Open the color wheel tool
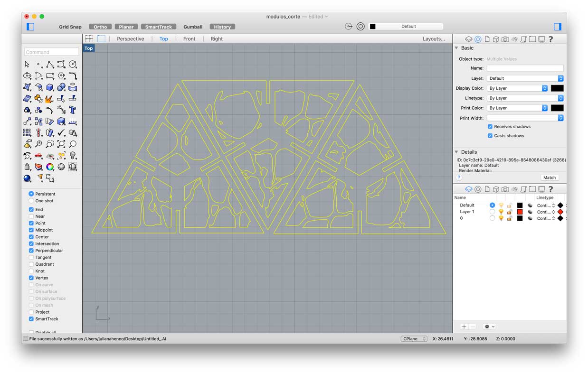 (50, 167)
